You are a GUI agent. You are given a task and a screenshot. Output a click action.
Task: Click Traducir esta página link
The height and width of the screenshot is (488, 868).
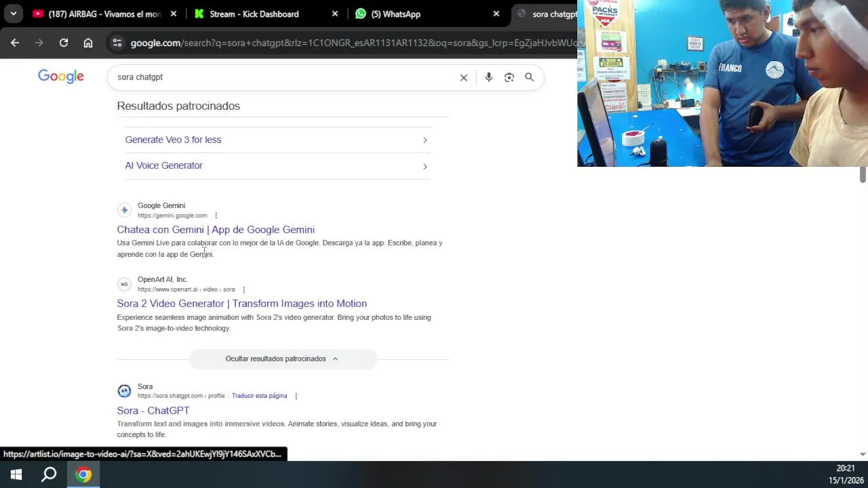click(x=259, y=396)
